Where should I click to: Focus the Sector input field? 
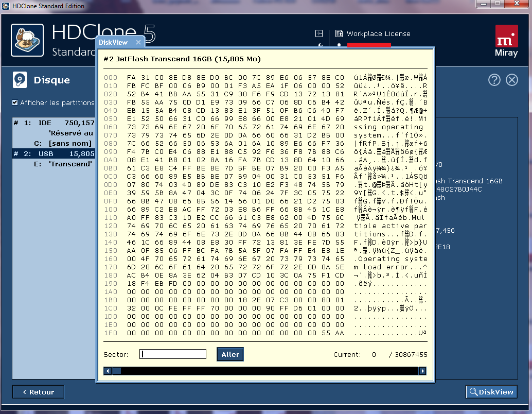[x=173, y=354]
